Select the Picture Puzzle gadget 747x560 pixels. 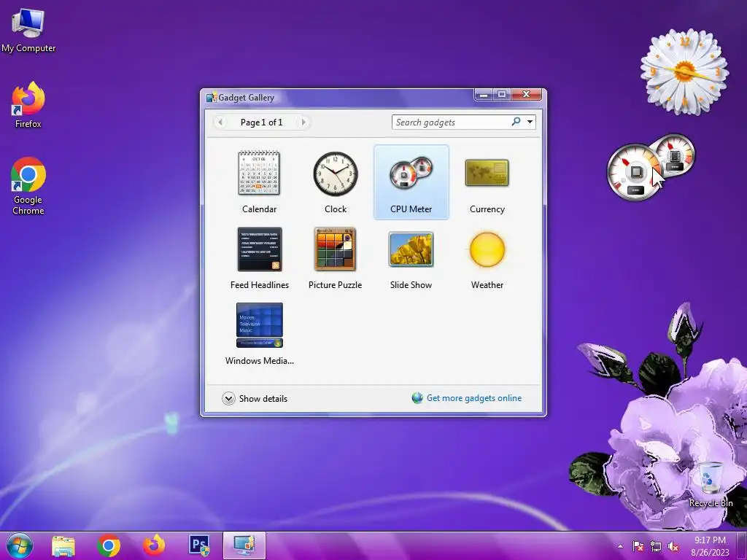click(x=336, y=257)
